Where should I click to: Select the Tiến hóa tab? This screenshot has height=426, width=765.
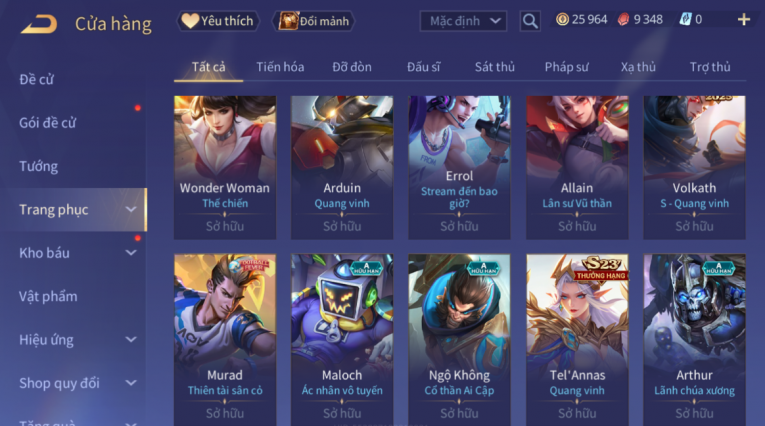[x=280, y=67]
